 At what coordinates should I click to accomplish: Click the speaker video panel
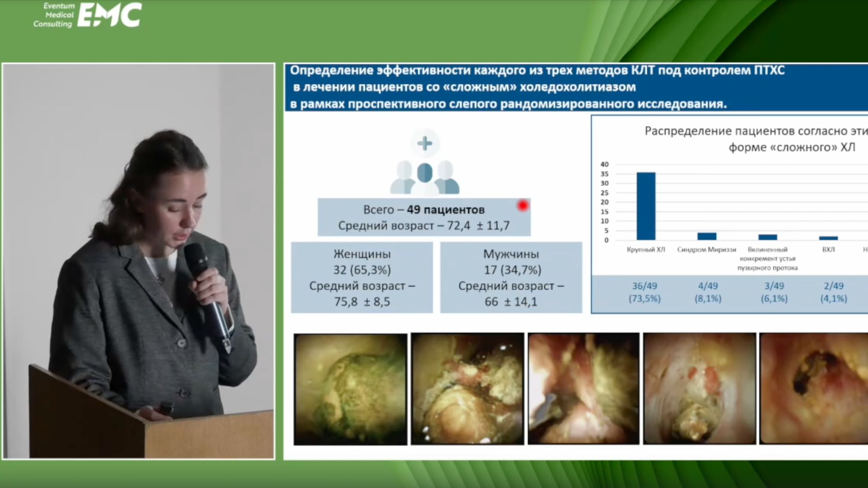138,261
